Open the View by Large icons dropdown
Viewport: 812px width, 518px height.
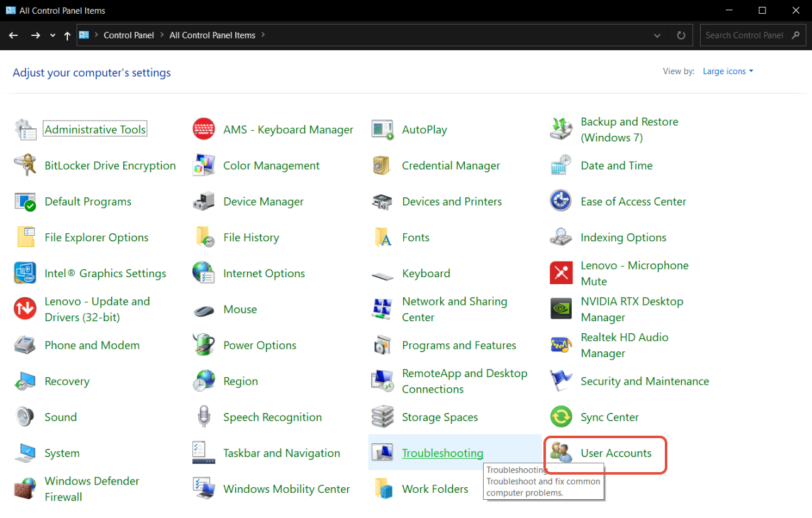tap(728, 71)
